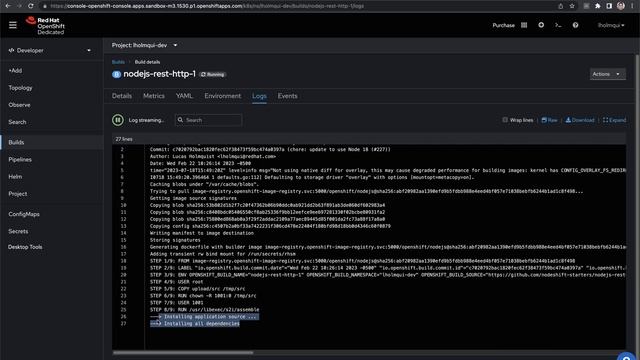This screenshot has width=640, height=360.
Task: Open the browser extensions puzzle icon
Action: pyautogui.click(x=598, y=6)
